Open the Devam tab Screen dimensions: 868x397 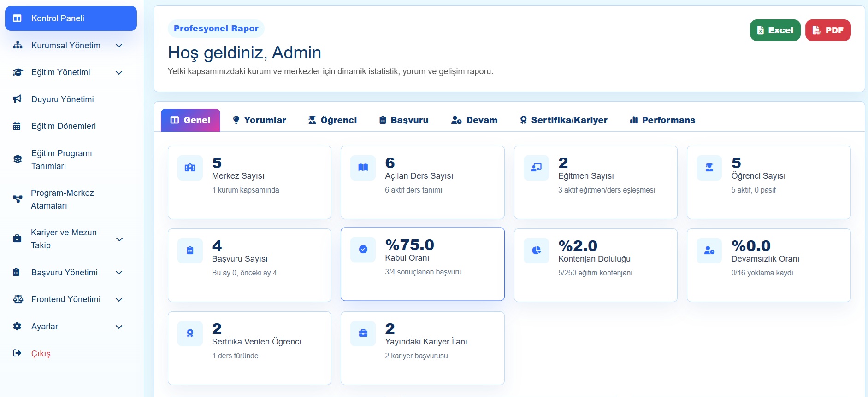pos(474,120)
